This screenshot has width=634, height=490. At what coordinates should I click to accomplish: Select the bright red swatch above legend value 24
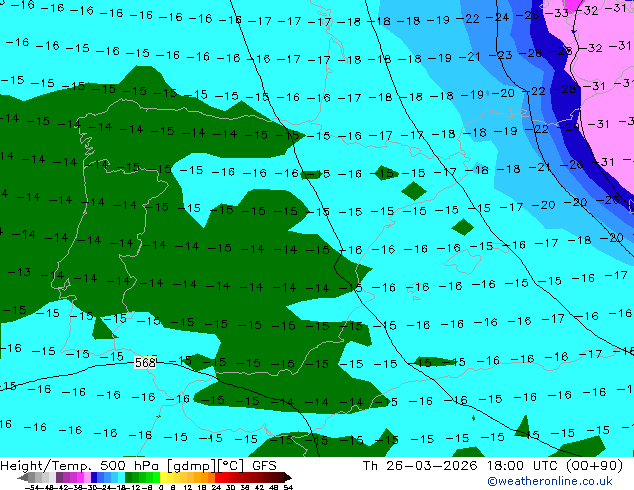coord(218,477)
